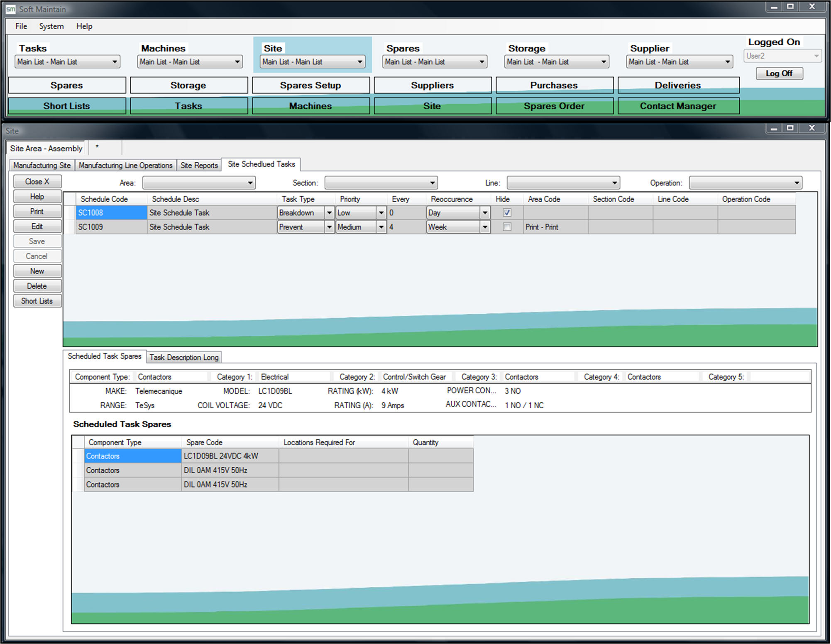Expand the Section filter combo box

(381, 183)
